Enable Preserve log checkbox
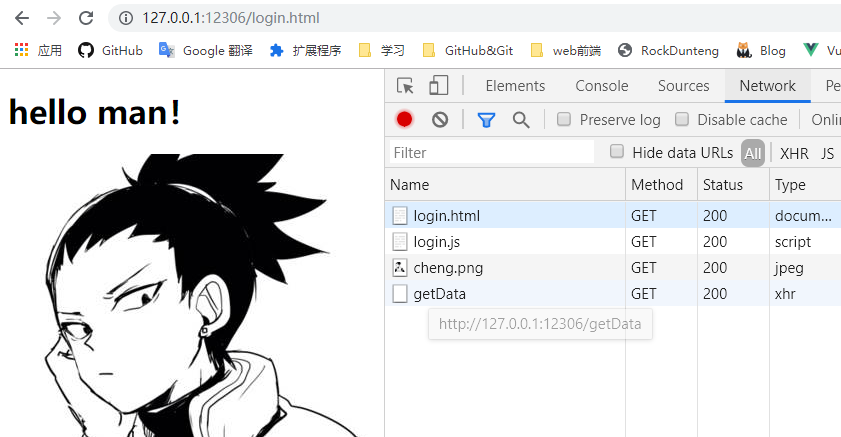The image size is (841, 437). pos(564,119)
